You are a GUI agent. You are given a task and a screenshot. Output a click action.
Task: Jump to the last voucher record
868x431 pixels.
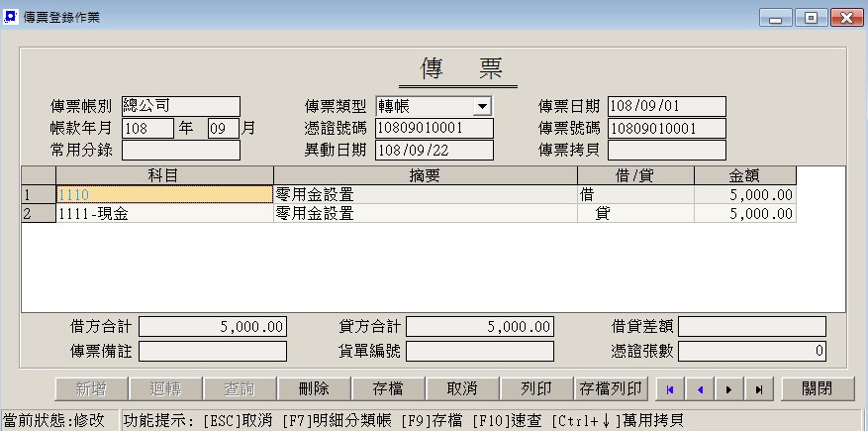tap(759, 389)
